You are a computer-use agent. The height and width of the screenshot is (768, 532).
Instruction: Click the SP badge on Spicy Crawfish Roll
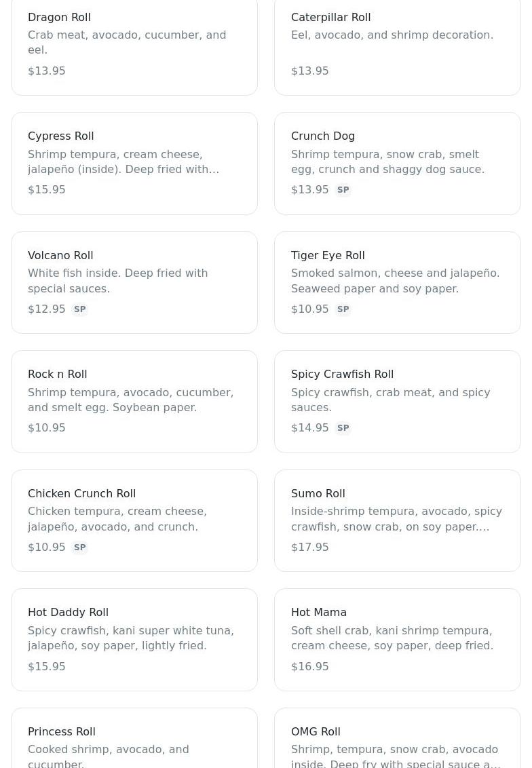tap(343, 428)
